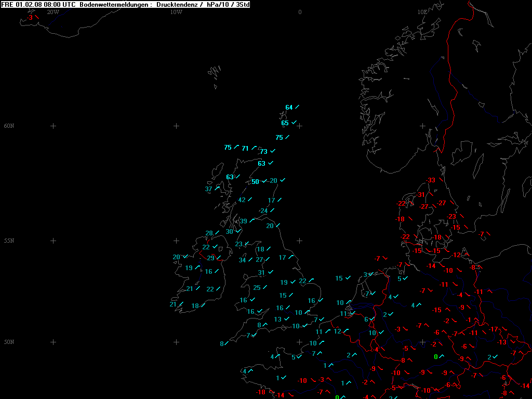Click the 20W longitude label
Viewport: 532px width, 399px height.
point(52,11)
